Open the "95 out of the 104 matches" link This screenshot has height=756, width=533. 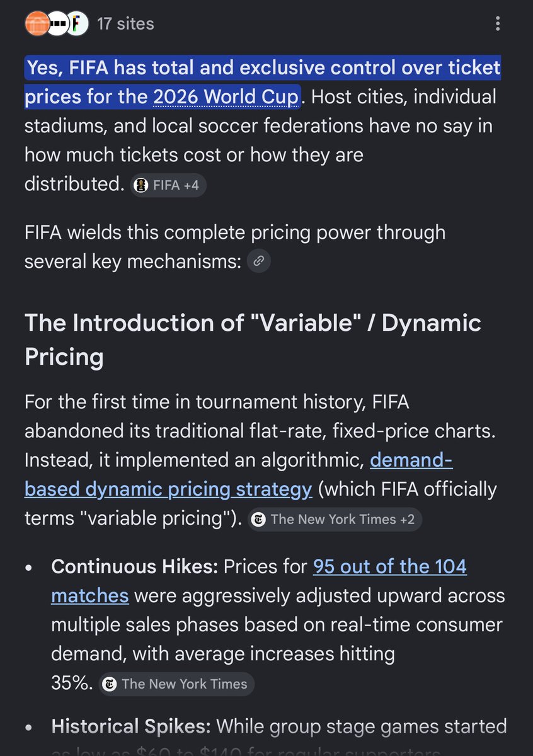259,580
